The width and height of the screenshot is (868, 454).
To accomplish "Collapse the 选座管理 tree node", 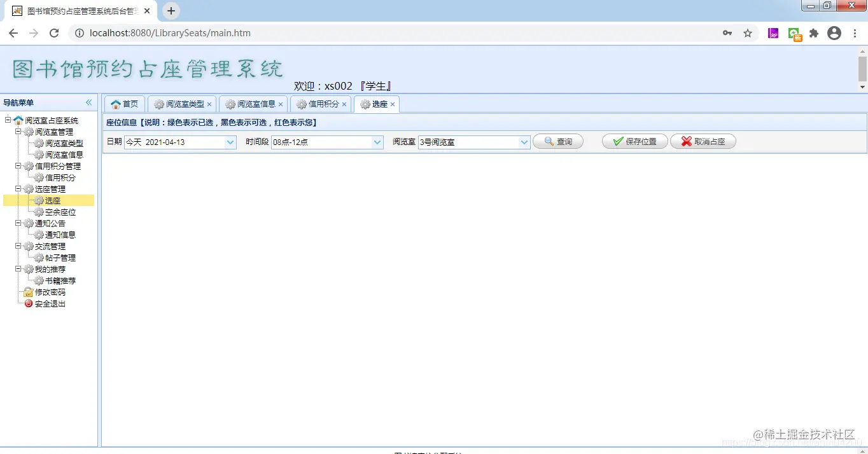I will pyautogui.click(x=18, y=189).
